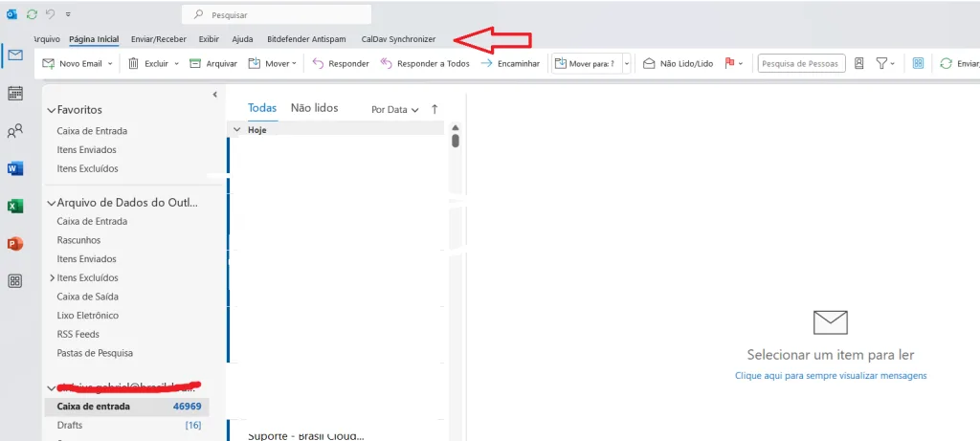Image resolution: width=980 pixels, height=441 pixels.
Task: Click the Mover para: ? quick step
Action: (x=587, y=63)
